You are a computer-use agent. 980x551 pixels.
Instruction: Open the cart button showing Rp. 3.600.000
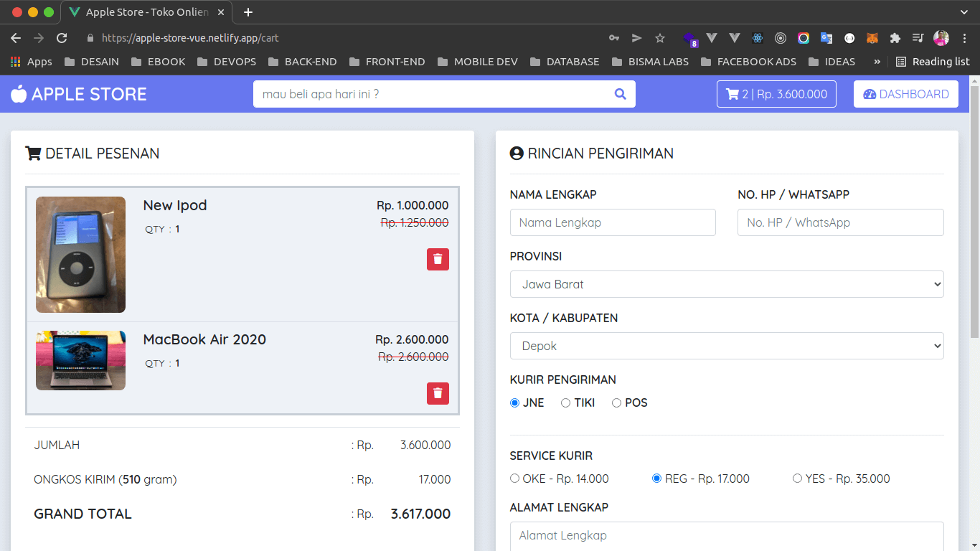776,94
